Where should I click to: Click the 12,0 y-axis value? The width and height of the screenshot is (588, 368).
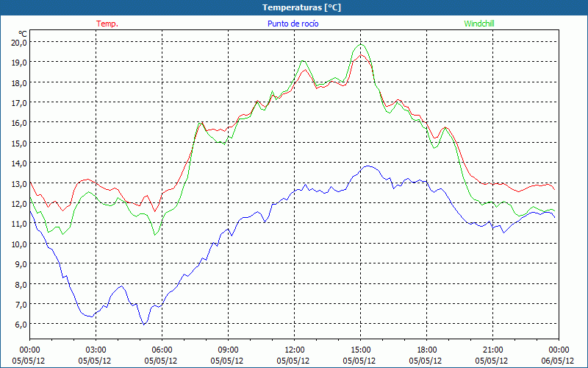pyautogui.click(x=19, y=204)
